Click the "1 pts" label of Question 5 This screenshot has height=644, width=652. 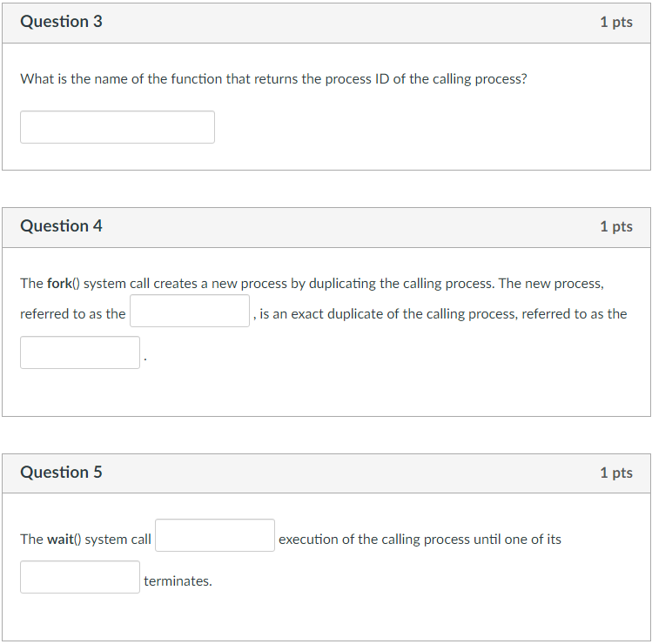click(616, 473)
